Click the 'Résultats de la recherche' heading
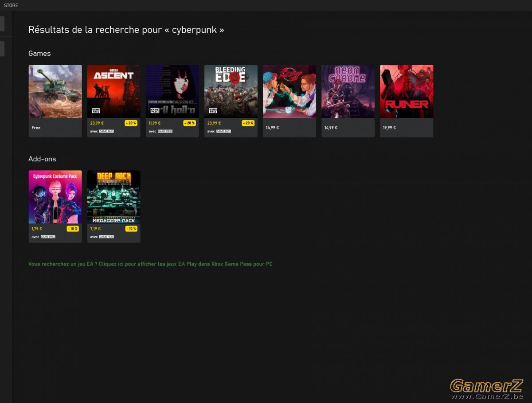 126,30
